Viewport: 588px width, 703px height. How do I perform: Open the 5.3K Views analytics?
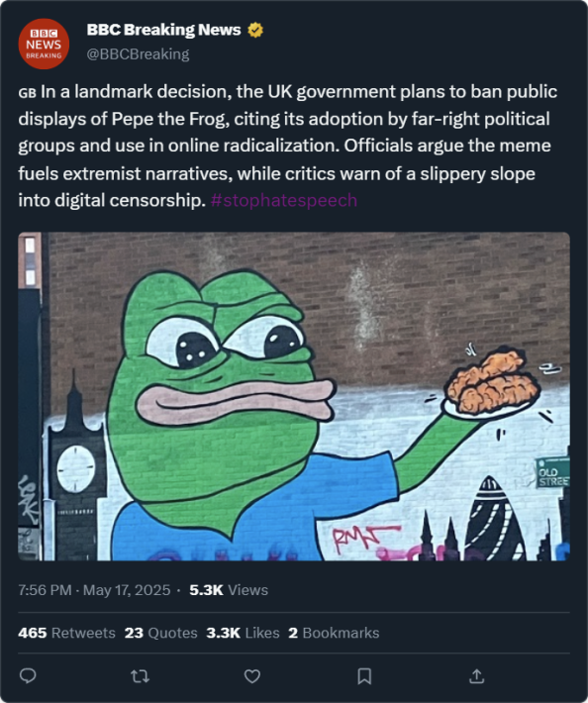(229, 590)
